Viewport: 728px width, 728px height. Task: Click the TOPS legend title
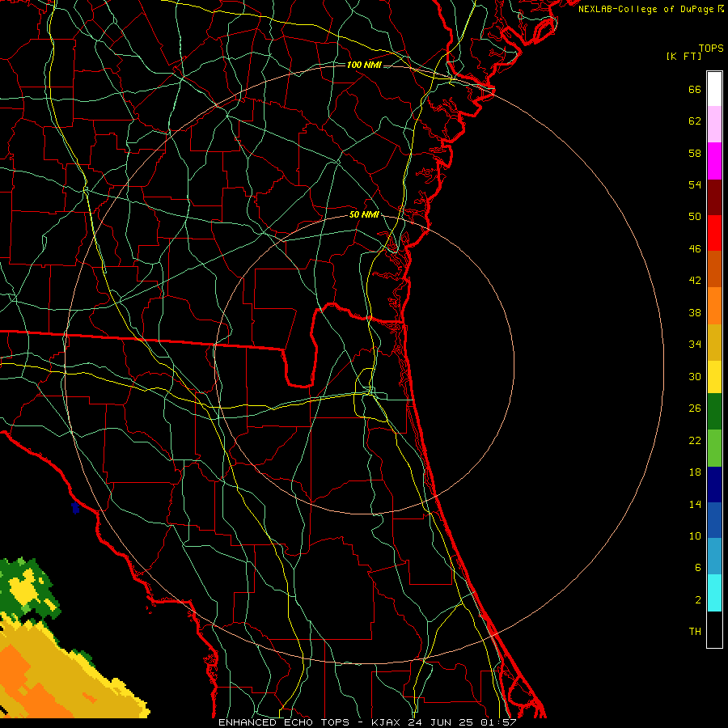[711, 48]
